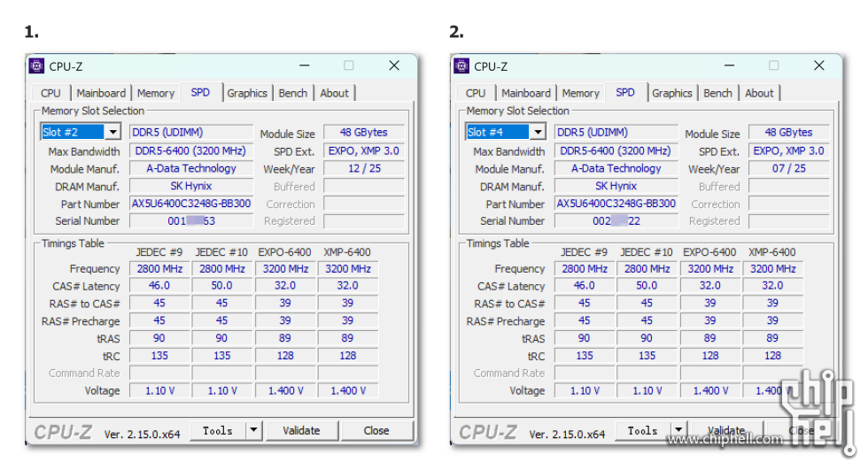
Task: Click CPU-Z app icon in right window title bar
Action: 461,65
